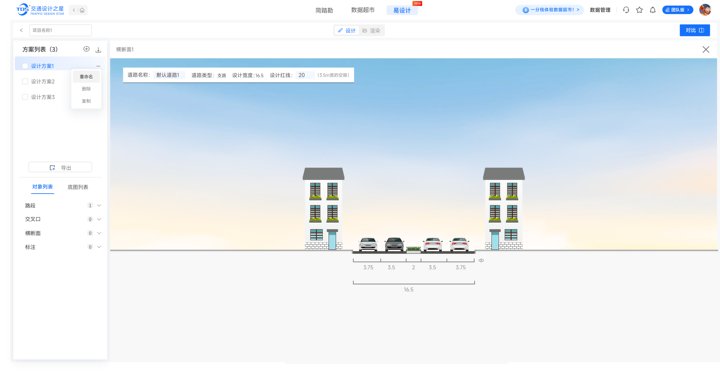Click the pencil icon in the 设计 toggle
The image size is (720, 376).
(x=340, y=30)
